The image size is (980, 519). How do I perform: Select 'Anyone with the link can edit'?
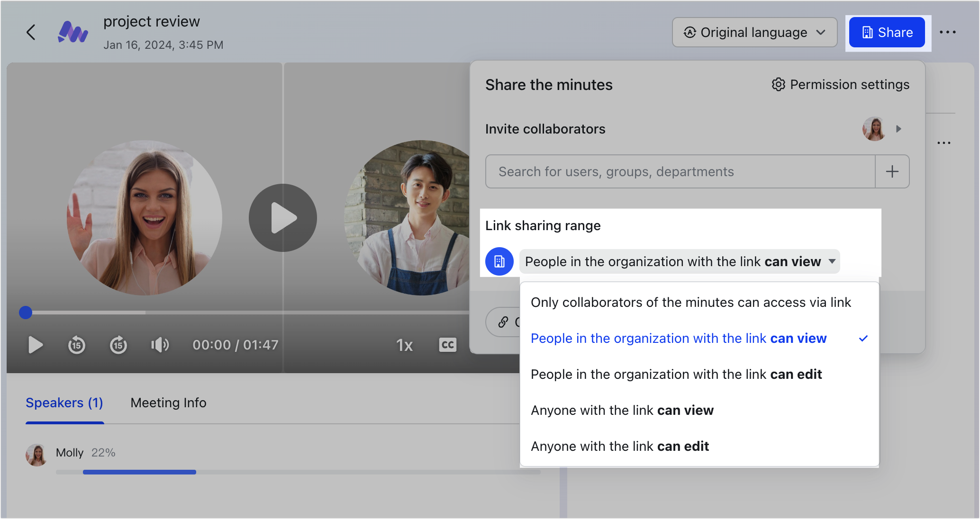[619, 446]
